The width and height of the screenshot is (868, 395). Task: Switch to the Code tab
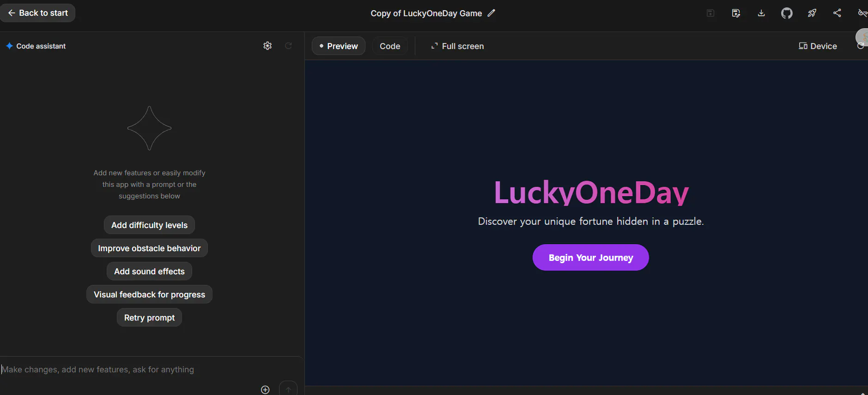390,46
